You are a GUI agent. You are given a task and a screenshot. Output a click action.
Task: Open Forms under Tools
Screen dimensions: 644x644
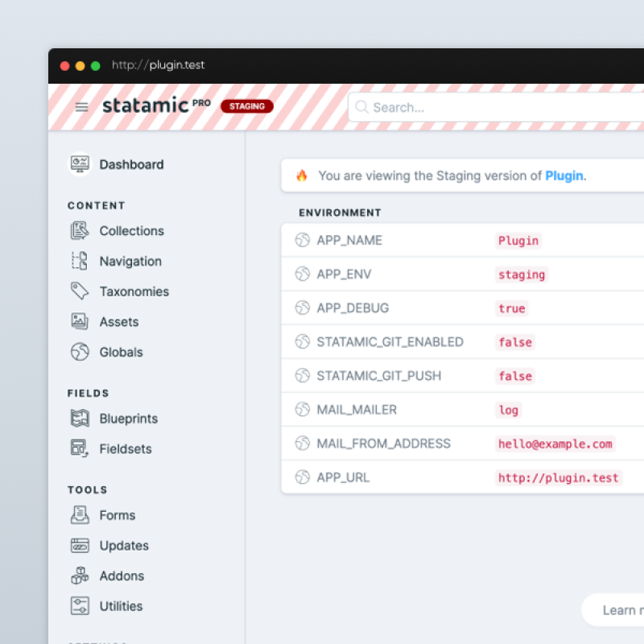[118, 515]
